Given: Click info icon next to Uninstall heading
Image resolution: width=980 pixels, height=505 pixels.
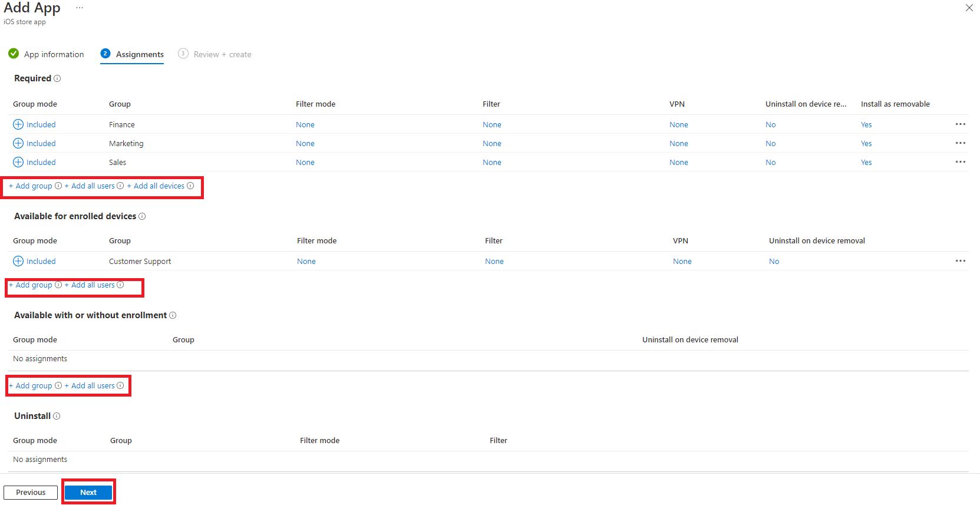Looking at the screenshot, I should (x=57, y=416).
